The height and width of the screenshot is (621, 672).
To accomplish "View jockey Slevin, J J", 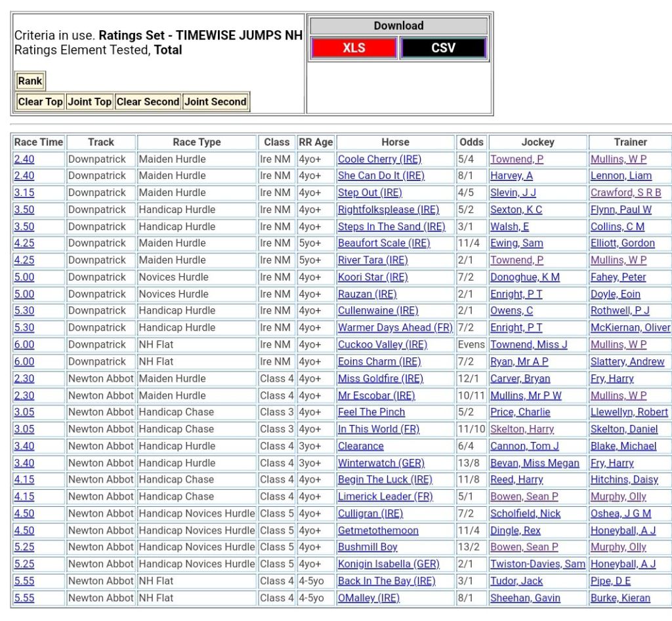I will [x=513, y=193].
